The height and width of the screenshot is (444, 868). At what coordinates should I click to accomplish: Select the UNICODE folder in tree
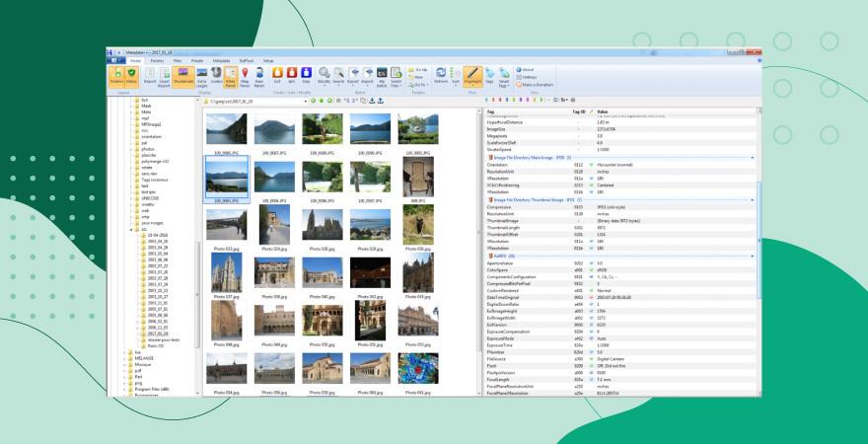(150, 198)
